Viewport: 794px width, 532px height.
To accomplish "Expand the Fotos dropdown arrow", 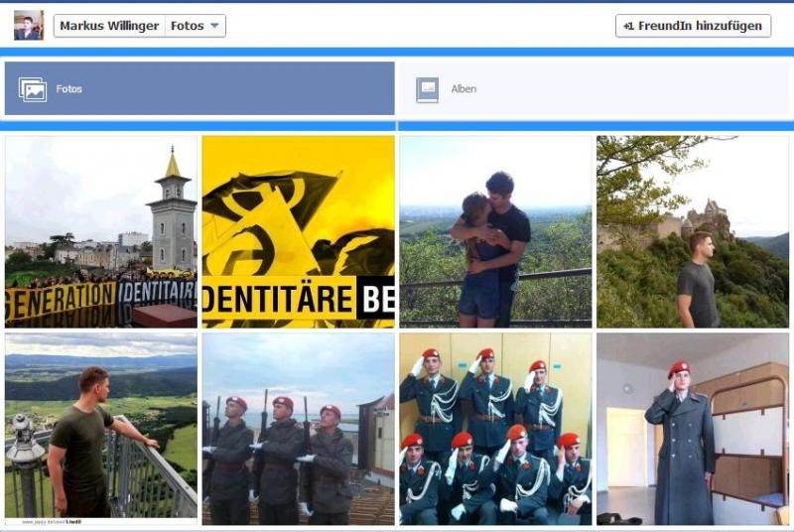I will coord(214,26).
